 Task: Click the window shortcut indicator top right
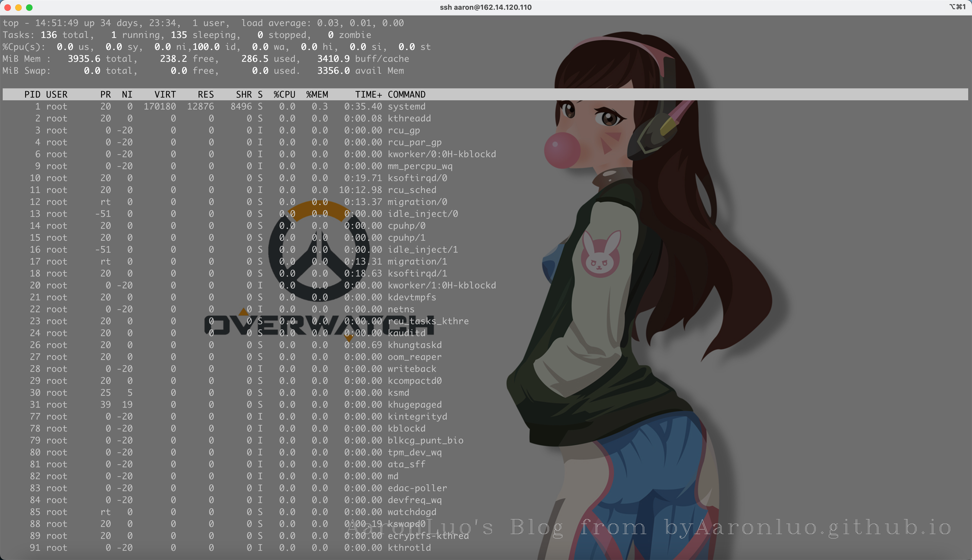pyautogui.click(x=957, y=7)
